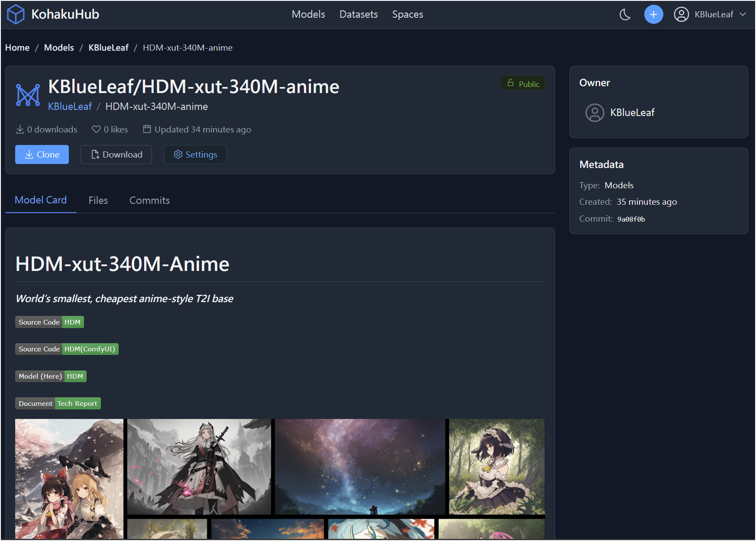The image size is (756, 541).
Task: Click commit hash 9a08f0b
Action: (631, 219)
